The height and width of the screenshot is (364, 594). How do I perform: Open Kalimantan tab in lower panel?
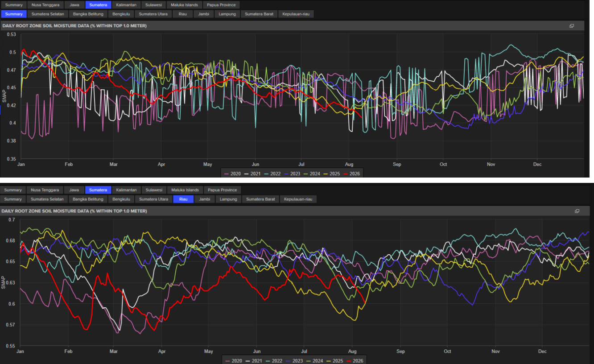[x=127, y=190]
